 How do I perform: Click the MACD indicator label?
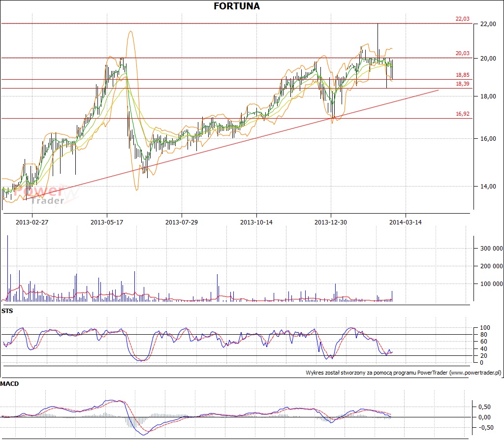click(x=10, y=384)
